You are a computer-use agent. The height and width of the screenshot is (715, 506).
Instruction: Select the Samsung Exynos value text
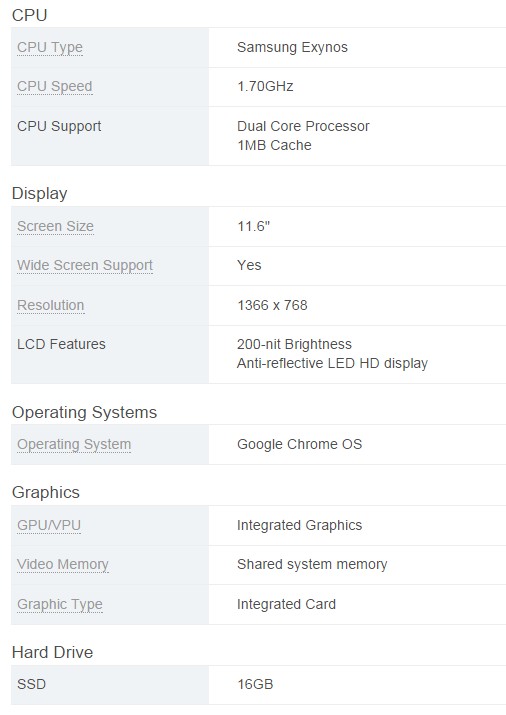point(292,47)
